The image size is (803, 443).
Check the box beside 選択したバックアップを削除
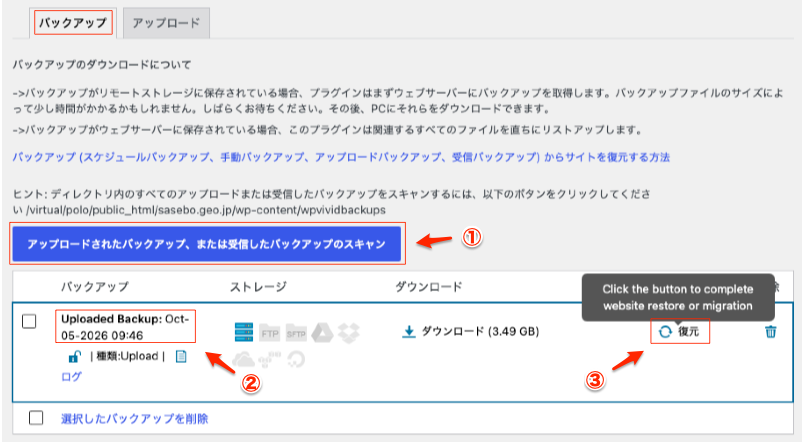pos(36,418)
